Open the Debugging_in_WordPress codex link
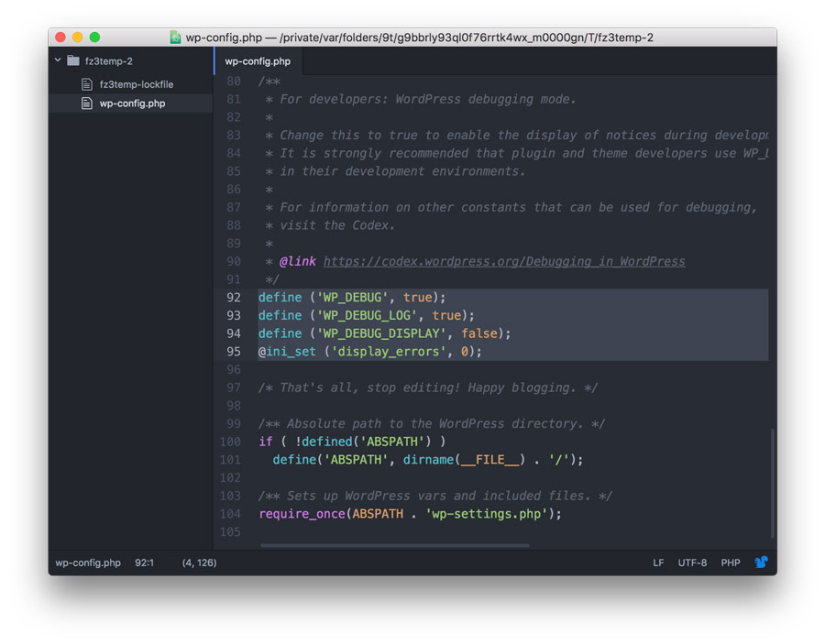825x644 pixels. pos(504,261)
